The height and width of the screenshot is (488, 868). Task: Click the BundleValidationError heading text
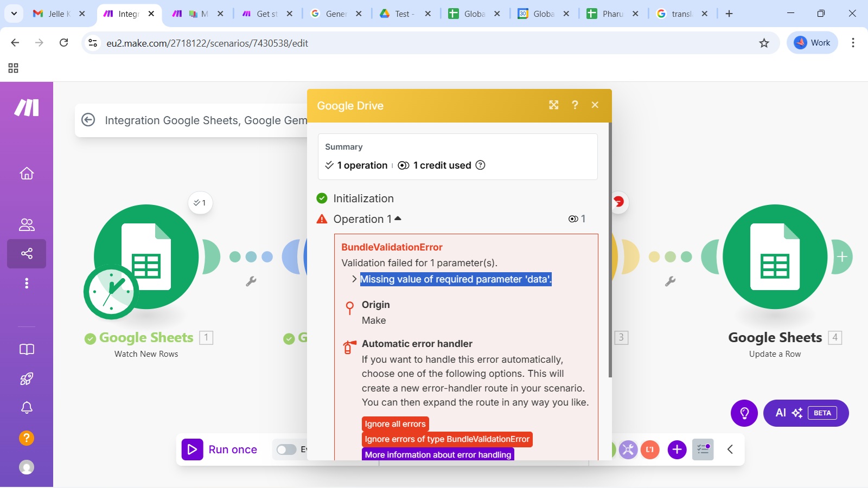pos(392,247)
